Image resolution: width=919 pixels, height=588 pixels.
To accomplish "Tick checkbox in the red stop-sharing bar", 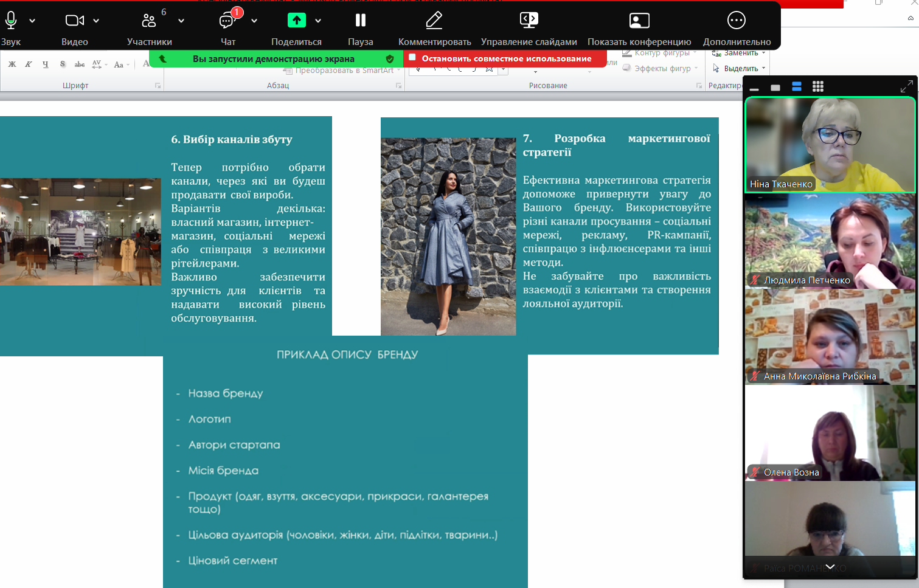I will tap(412, 58).
